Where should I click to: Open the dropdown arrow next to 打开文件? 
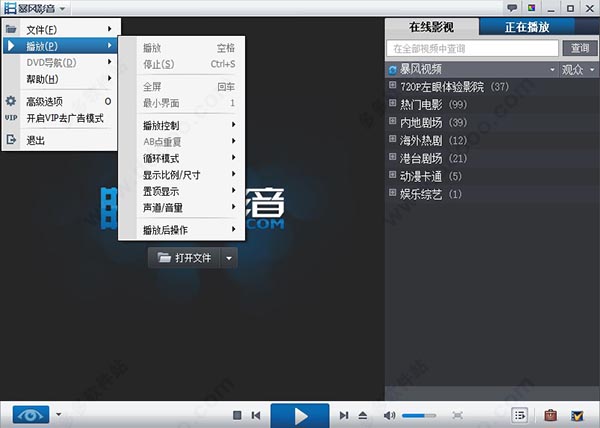coord(229,258)
